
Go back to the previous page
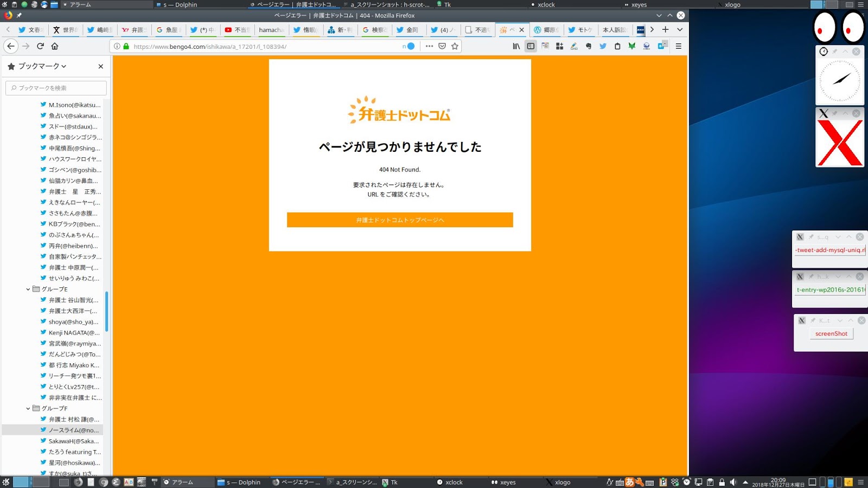coord(11,46)
